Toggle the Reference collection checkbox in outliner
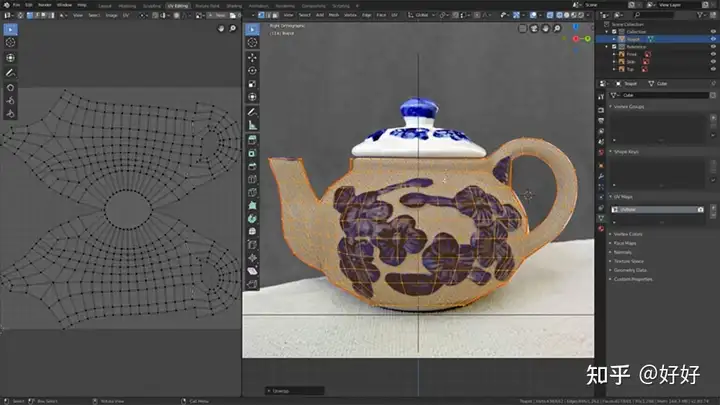Image resolution: width=720 pixels, height=405 pixels. tap(614, 47)
